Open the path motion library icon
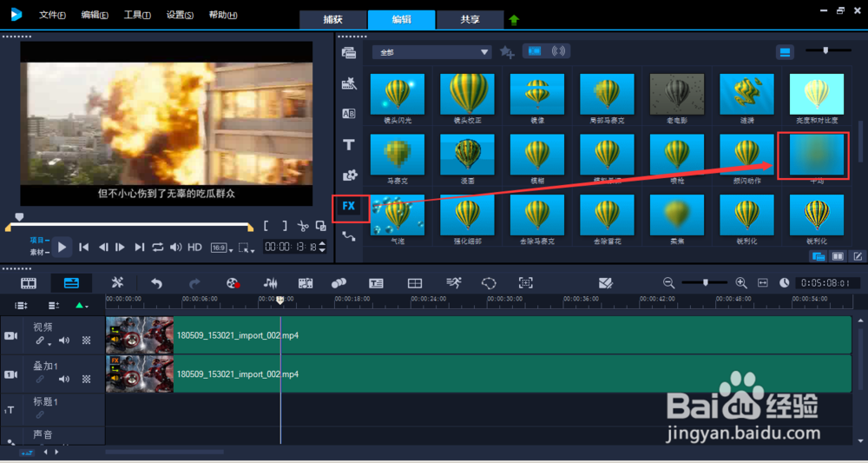The height and width of the screenshot is (463, 868). (349, 236)
